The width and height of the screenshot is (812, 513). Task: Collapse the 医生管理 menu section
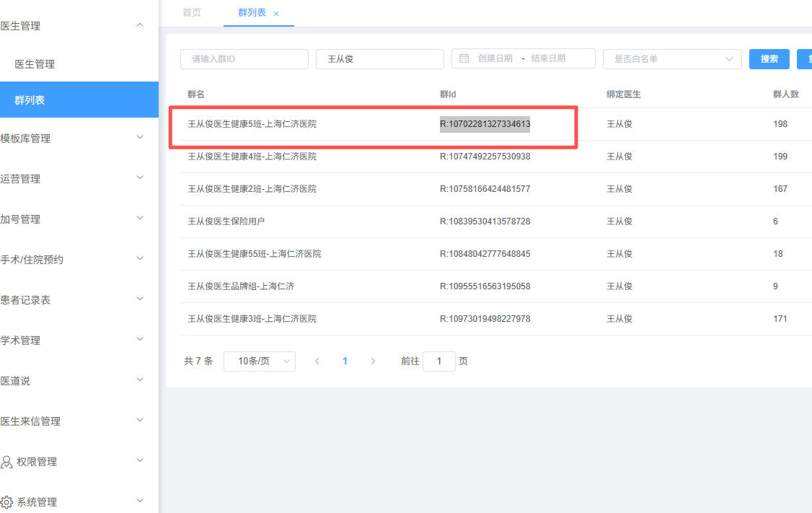[x=140, y=26]
